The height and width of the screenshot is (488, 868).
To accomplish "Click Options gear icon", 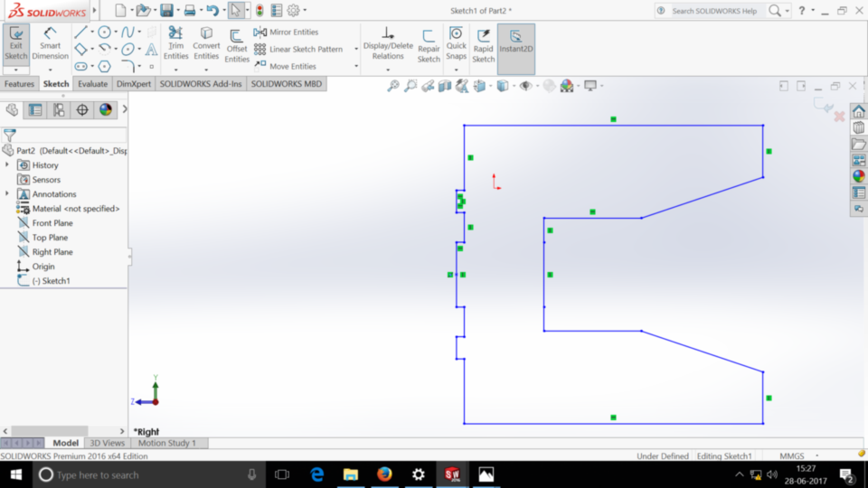I will [293, 10].
